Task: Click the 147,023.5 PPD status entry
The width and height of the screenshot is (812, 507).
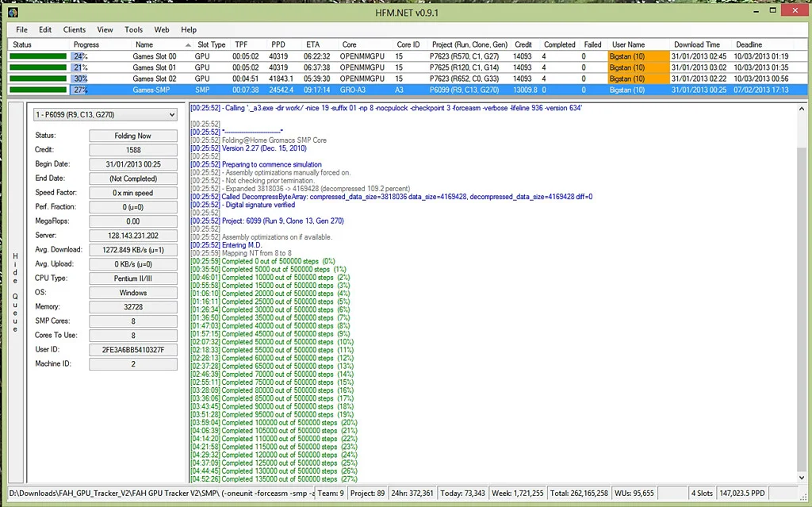Action: coord(742,493)
